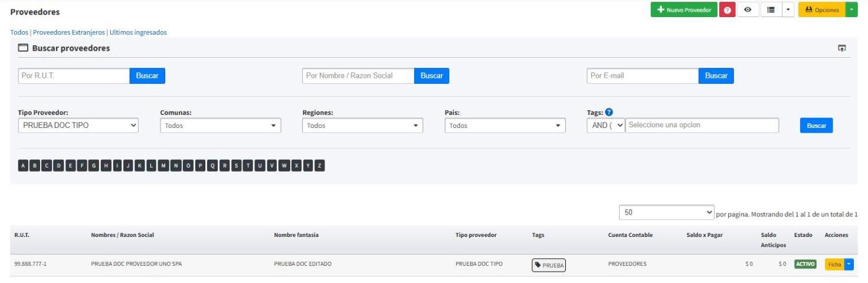Click the Cuenta Contable column header
Image resolution: width=868 pixels, height=283 pixels.
pyautogui.click(x=630, y=235)
